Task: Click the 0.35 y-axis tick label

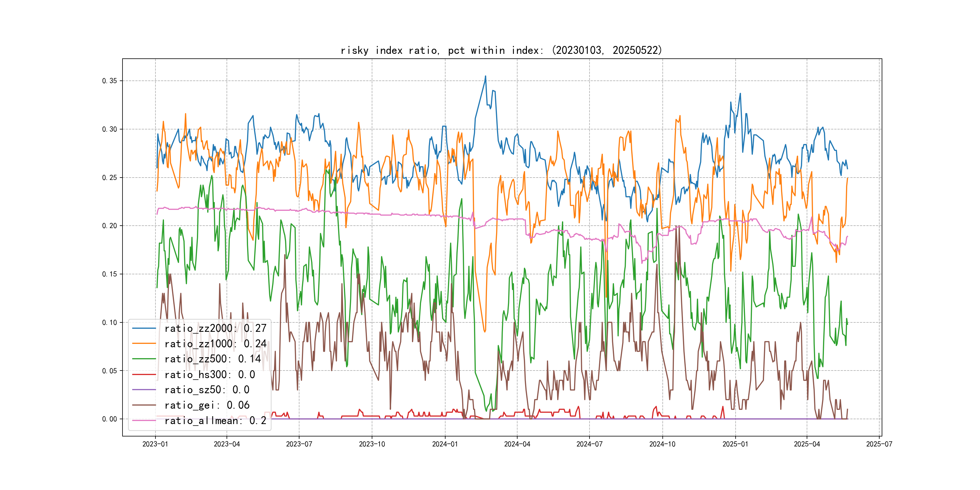Action: coord(109,81)
